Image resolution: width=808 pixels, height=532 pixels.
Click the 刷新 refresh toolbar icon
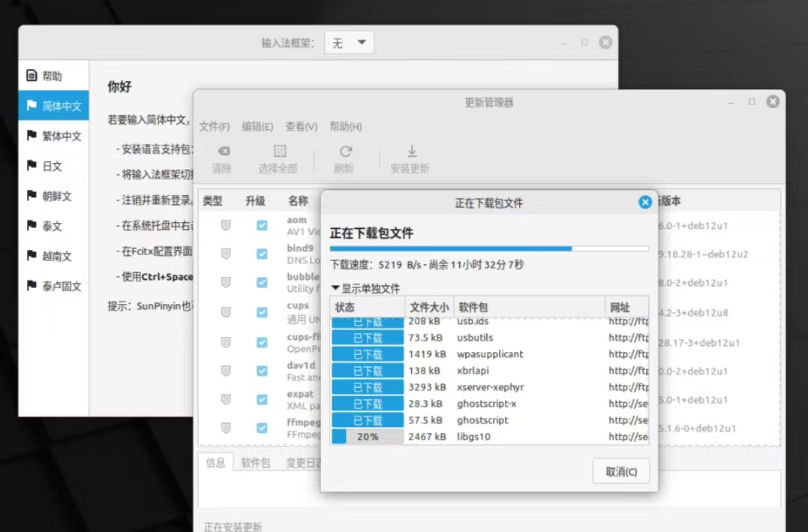point(345,151)
